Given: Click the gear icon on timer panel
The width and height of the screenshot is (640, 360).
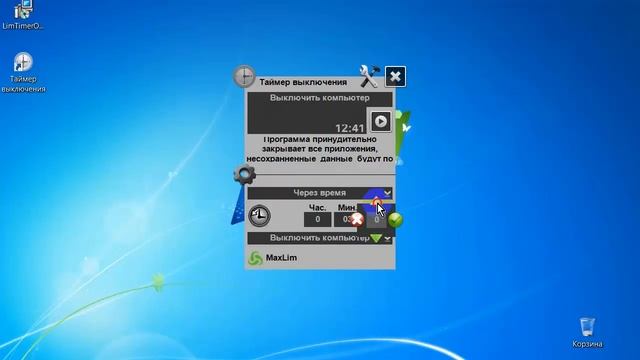Looking at the screenshot, I should tap(244, 174).
